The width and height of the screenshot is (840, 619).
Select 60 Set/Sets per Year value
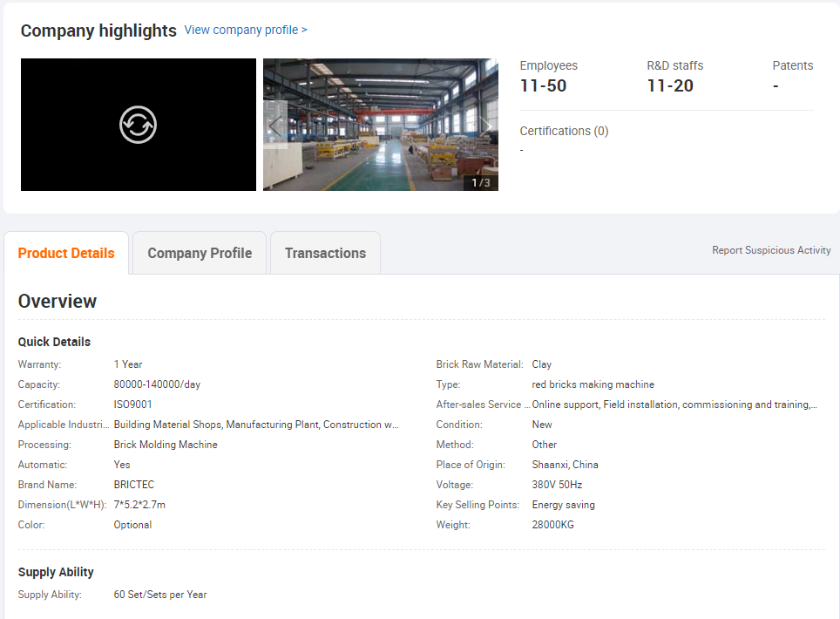(x=160, y=595)
